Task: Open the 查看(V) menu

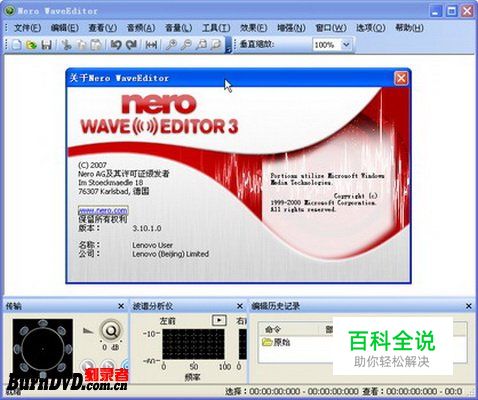Action: 102,28
